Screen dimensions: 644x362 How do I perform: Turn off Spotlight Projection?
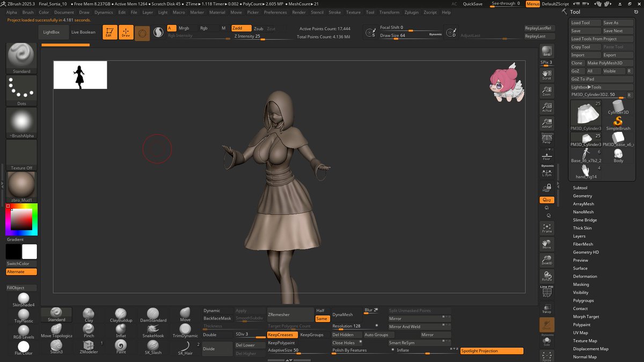(492, 351)
